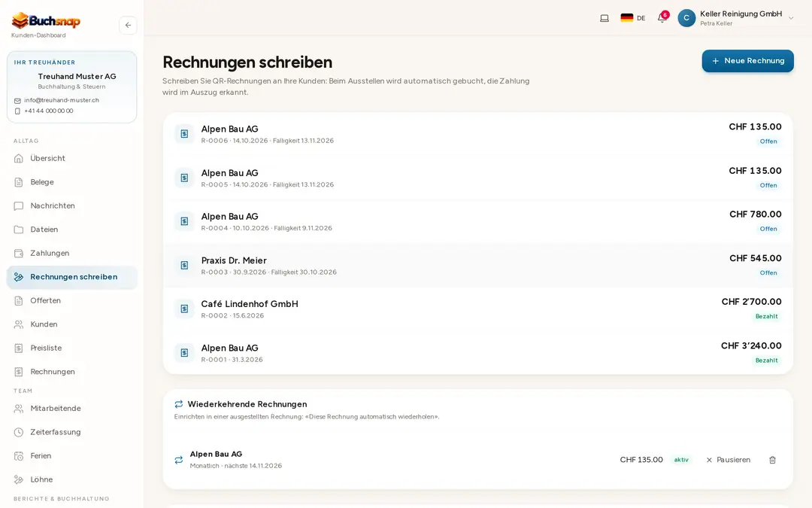The image size is (812, 508).
Task: Click the people icon beside Kunden
Action: click(19, 324)
